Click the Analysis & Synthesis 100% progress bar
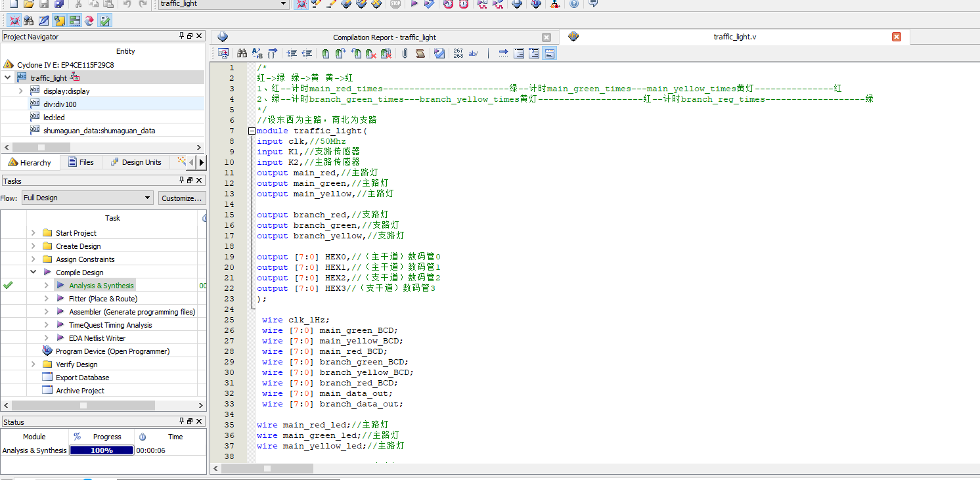The height and width of the screenshot is (480, 980). point(101,450)
